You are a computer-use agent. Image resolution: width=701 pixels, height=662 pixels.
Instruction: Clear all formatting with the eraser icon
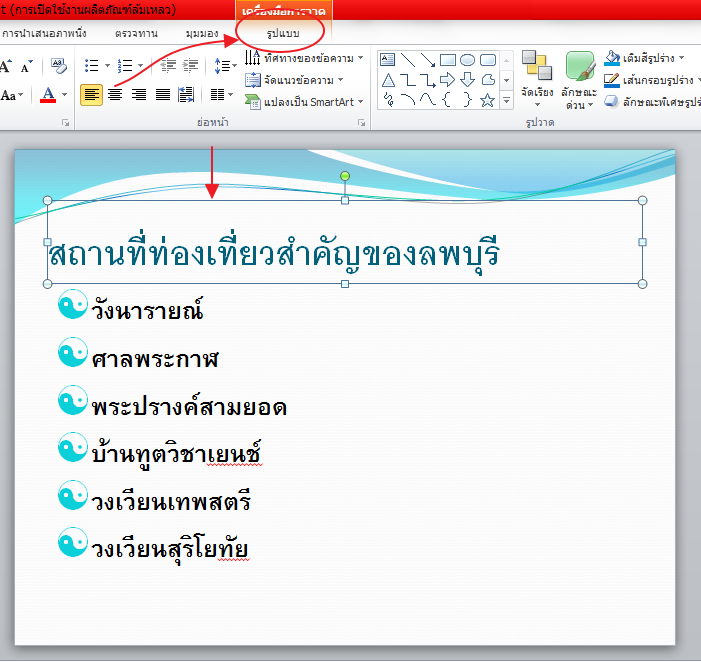coord(59,66)
